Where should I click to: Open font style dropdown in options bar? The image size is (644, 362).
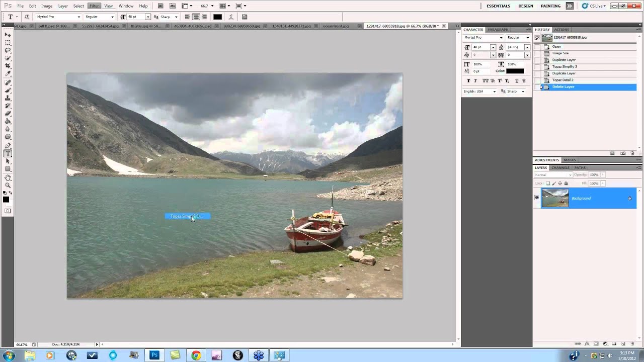112,17
